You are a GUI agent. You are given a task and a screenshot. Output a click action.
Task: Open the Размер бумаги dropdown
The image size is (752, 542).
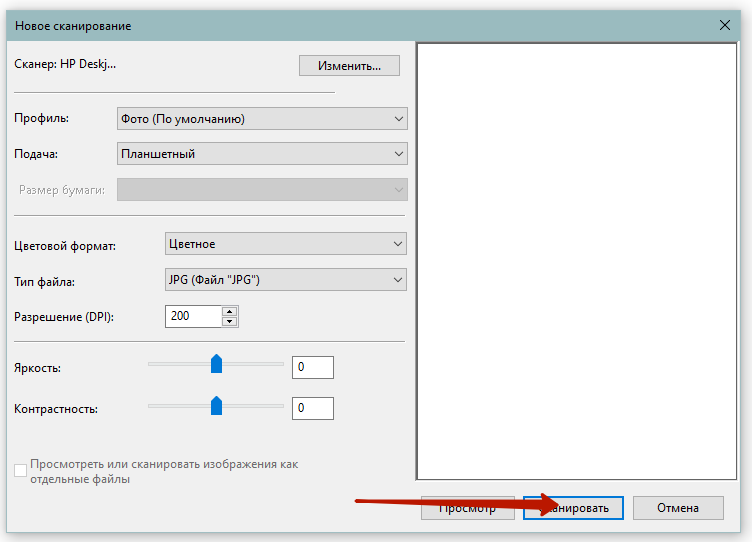(262, 190)
